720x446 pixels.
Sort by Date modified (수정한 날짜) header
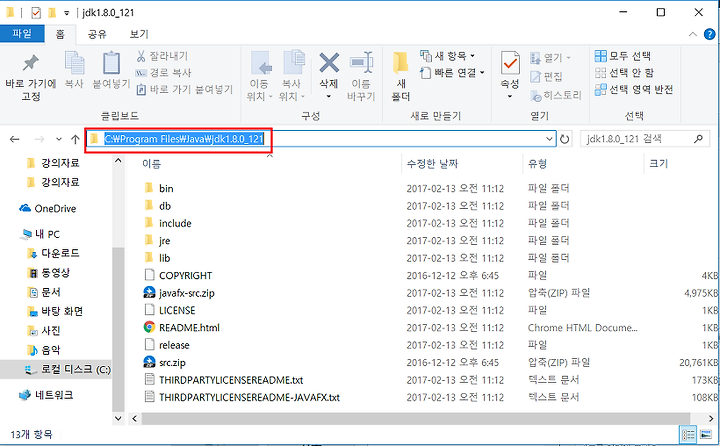432,164
